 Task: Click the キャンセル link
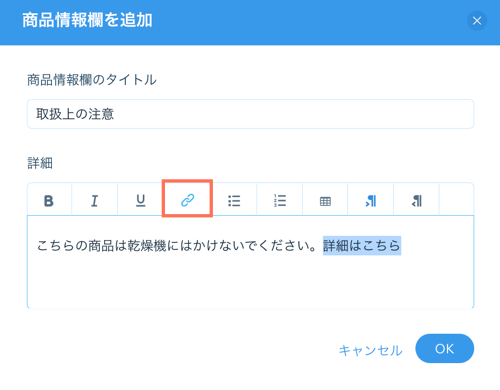(371, 350)
